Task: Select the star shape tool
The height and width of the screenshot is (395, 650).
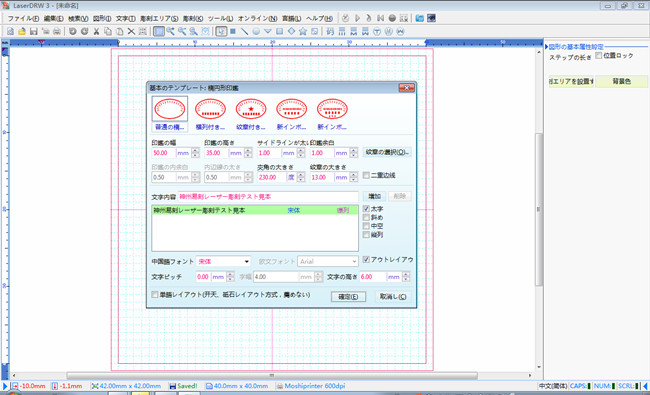Action: tap(303, 32)
